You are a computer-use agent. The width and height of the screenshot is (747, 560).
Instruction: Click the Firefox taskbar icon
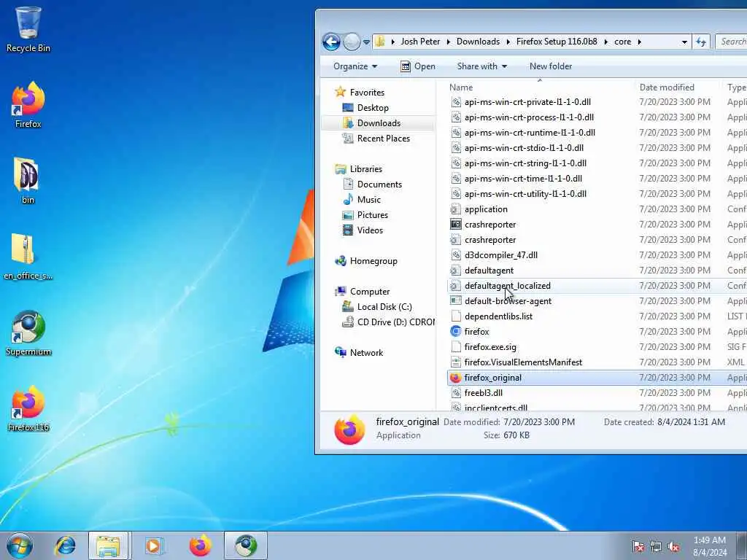coord(201,545)
